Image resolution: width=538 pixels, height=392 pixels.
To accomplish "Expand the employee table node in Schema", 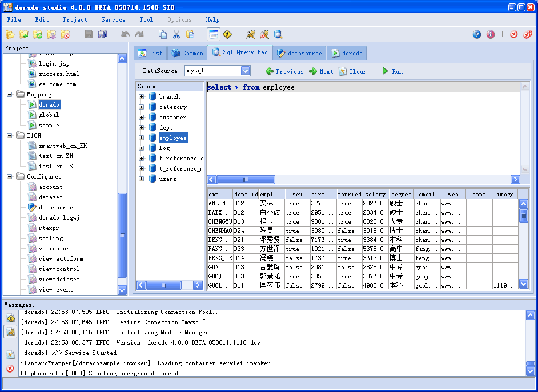I will click(x=141, y=138).
